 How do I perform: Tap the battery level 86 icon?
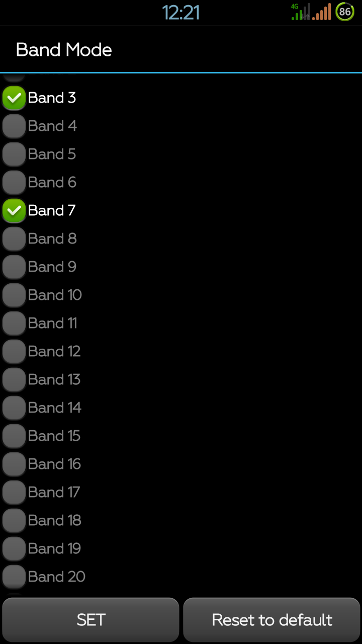coord(345,11)
